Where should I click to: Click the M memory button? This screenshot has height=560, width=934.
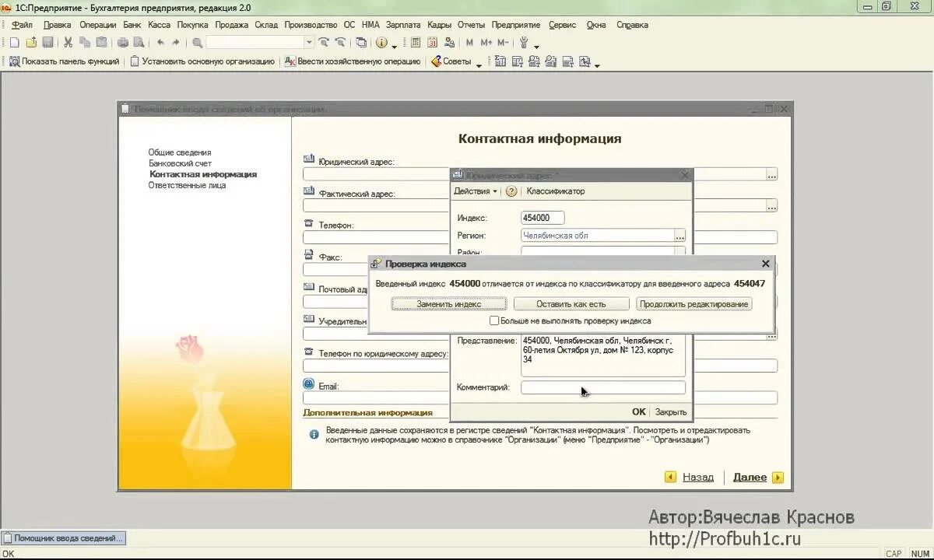point(469,43)
